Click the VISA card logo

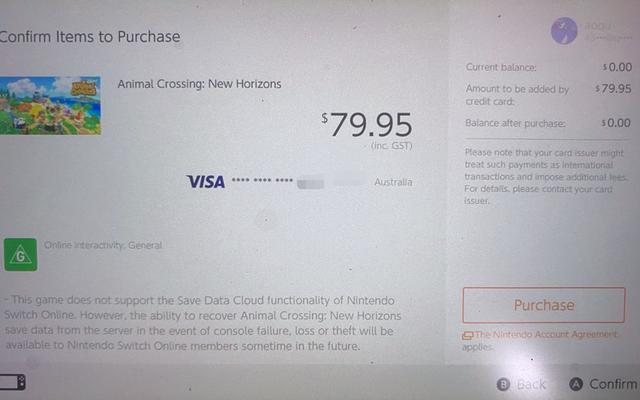tap(205, 182)
